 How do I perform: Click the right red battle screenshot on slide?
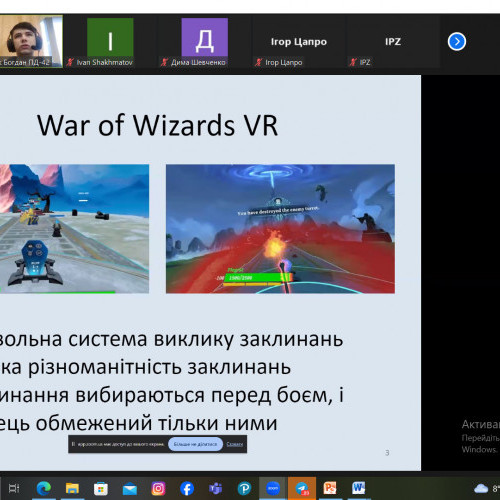pos(280,229)
